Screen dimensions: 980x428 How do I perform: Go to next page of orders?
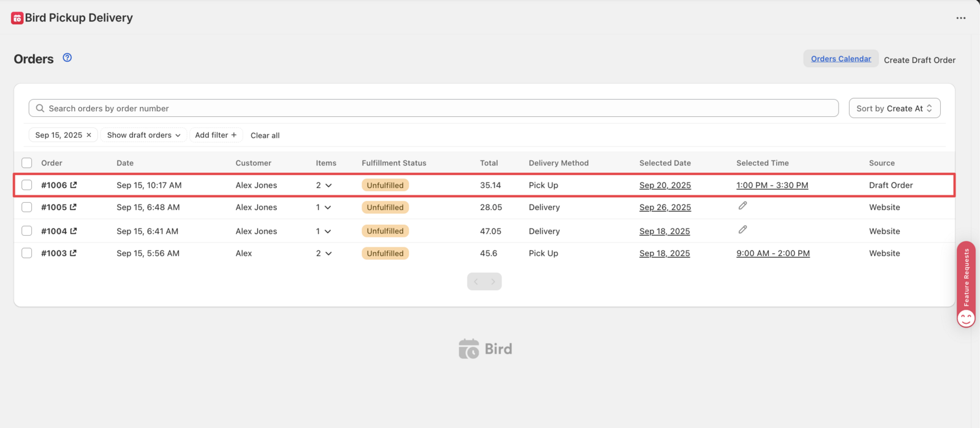pyautogui.click(x=493, y=282)
